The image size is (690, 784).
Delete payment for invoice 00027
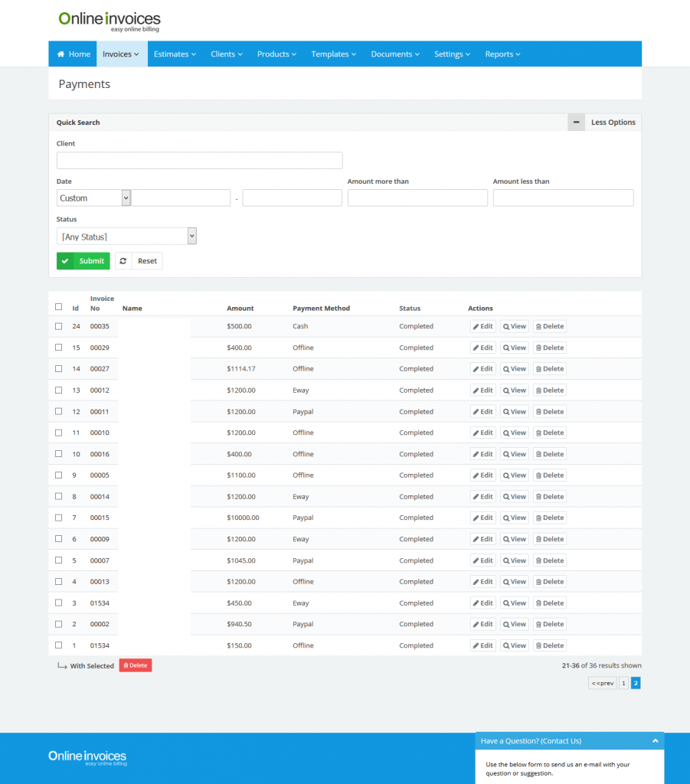549,369
